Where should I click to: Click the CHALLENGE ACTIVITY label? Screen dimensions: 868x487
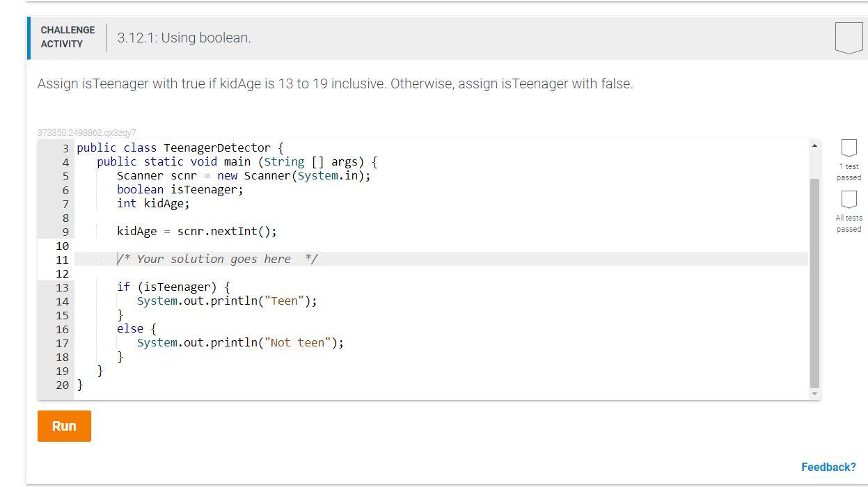tap(67, 35)
